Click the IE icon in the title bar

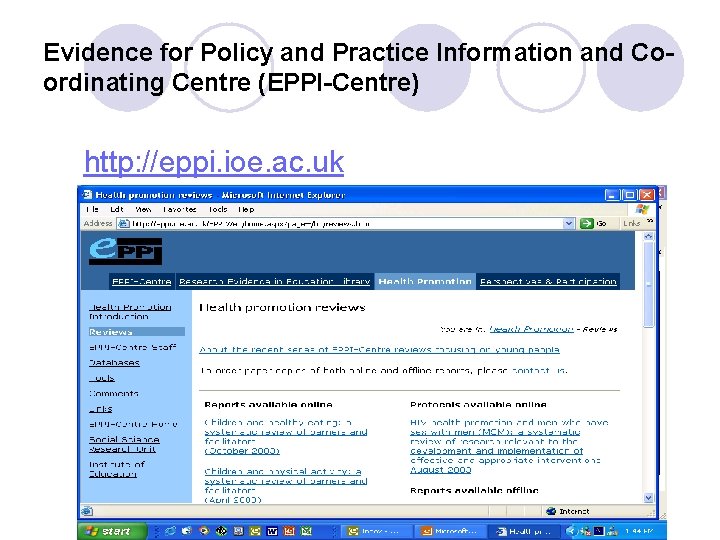(x=87, y=195)
